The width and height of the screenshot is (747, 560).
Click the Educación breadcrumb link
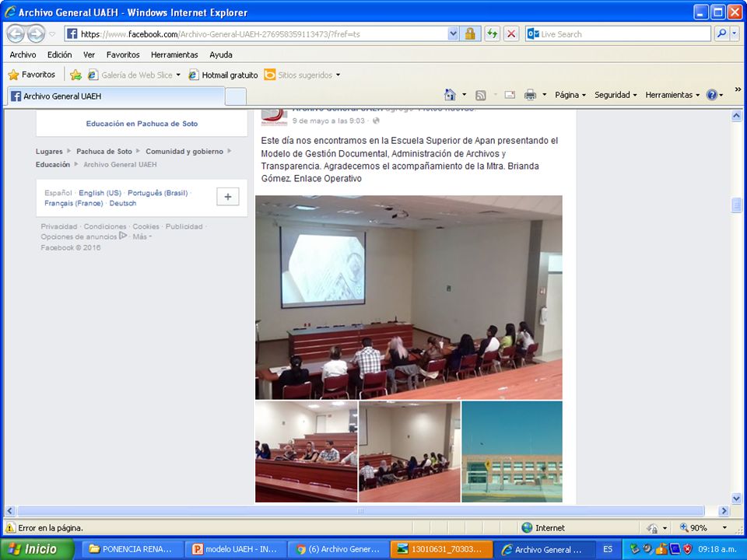52,164
